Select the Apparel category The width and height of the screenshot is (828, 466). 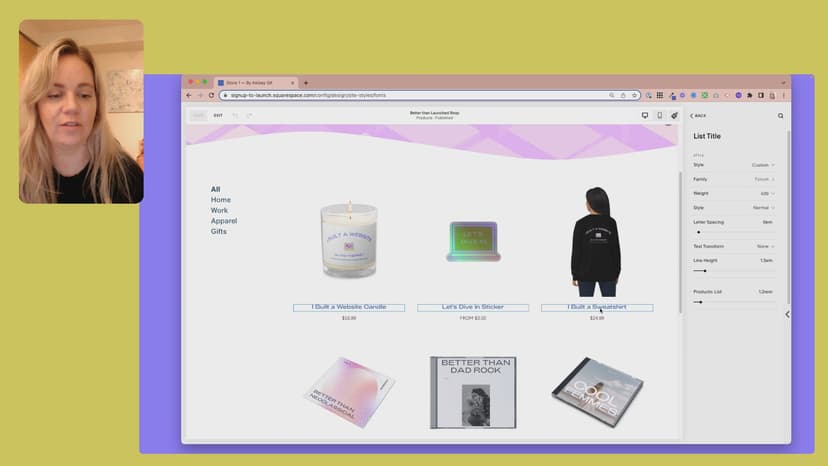[224, 221]
